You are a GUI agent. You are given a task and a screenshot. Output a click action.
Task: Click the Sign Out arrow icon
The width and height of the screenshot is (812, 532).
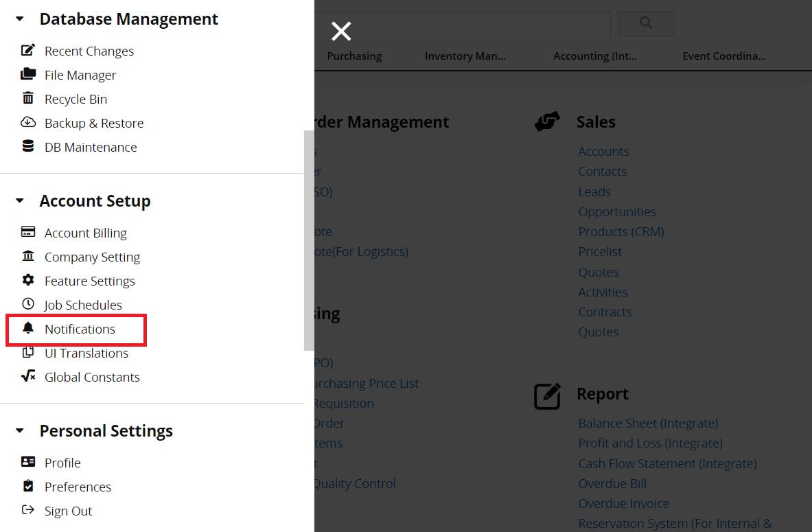coord(28,510)
